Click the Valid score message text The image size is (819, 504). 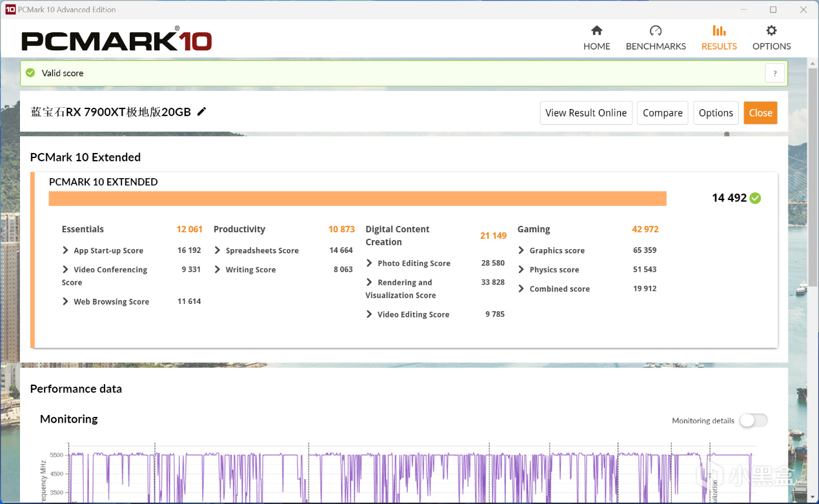pyautogui.click(x=63, y=73)
